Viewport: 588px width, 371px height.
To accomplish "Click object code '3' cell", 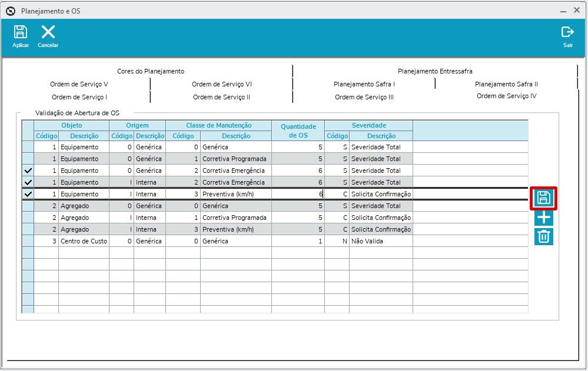I will pyautogui.click(x=46, y=241).
